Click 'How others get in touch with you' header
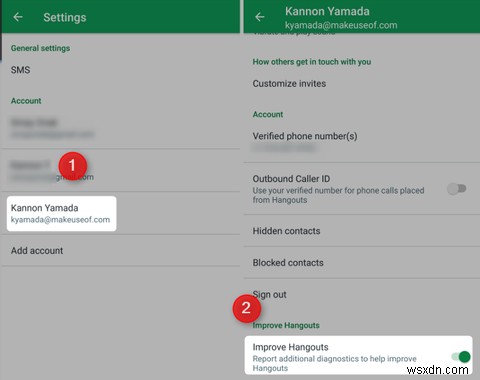Image resolution: width=480 pixels, height=380 pixels. coord(312,62)
